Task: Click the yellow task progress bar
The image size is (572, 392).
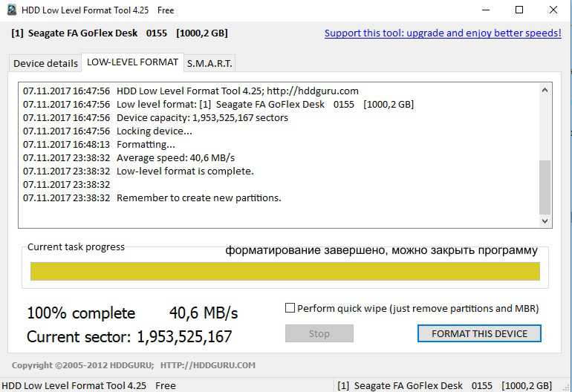Action: click(285, 271)
